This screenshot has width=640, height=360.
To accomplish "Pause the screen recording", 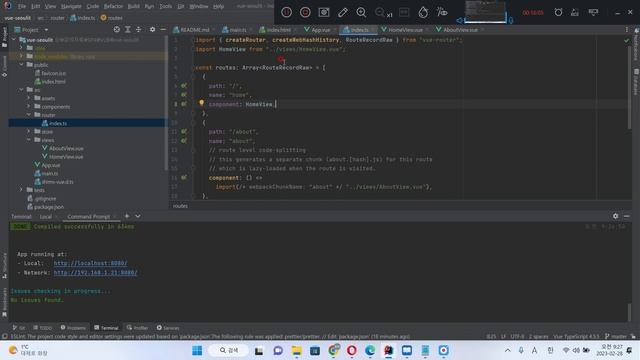I will (287, 12).
